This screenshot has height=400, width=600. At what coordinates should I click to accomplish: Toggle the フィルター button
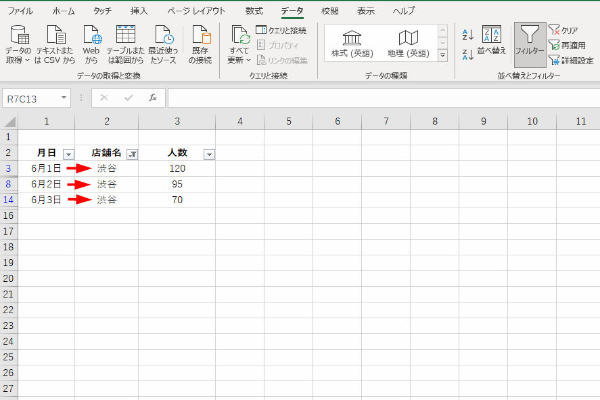click(x=530, y=45)
